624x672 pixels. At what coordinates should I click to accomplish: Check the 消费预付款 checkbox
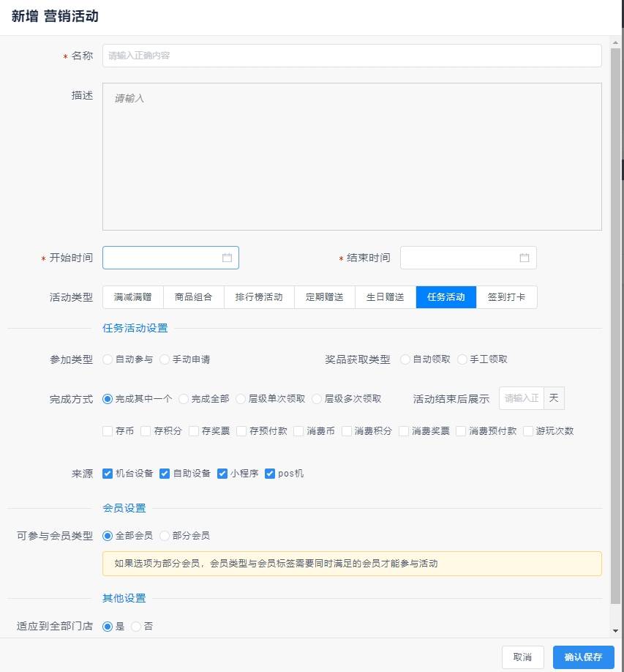(461, 431)
